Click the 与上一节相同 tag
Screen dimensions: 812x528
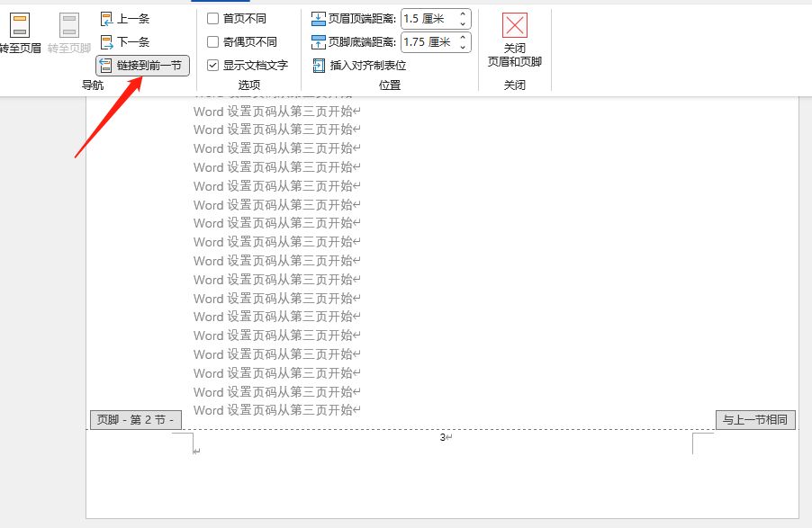tap(754, 419)
